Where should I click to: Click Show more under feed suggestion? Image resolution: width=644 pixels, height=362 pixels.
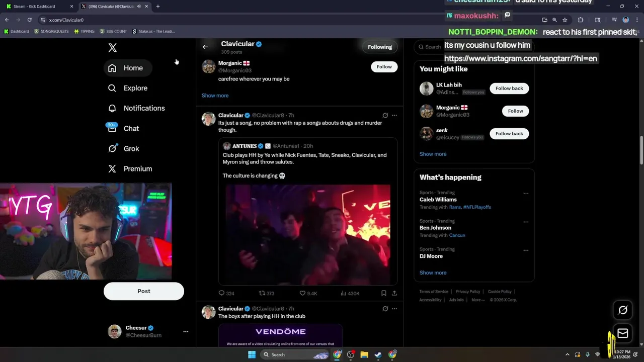215,96
